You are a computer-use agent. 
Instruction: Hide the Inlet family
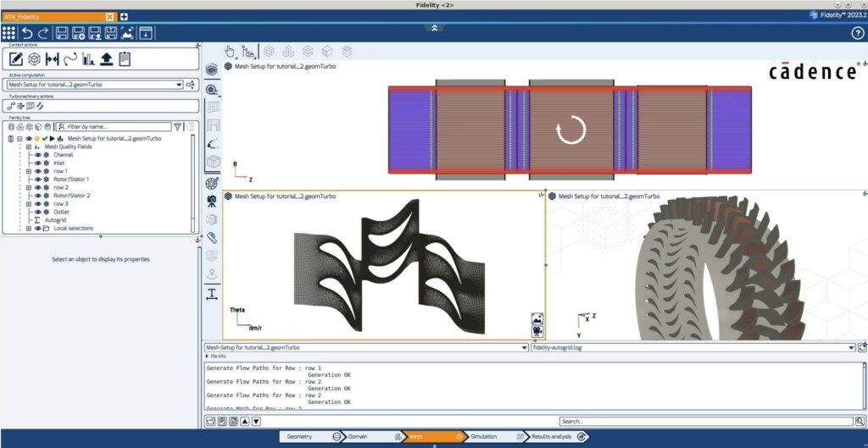tap(38, 163)
